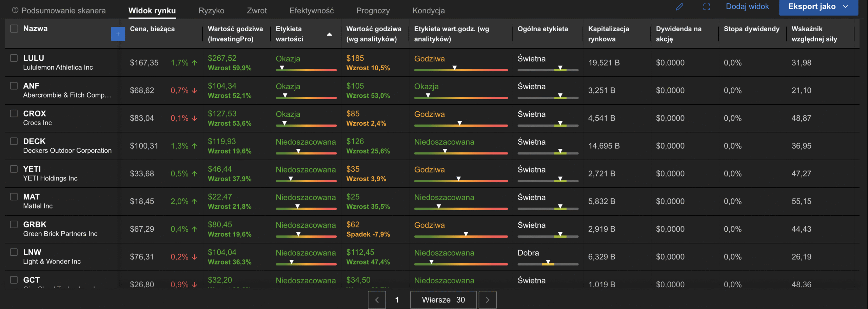The width and height of the screenshot is (868, 309).
Task: Click the pencil edit view icon
Action: point(679,7)
